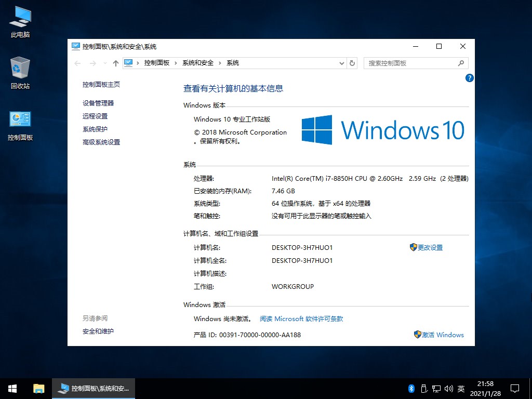Click the 控制面板\系统和安全 taskbar button
The image size is (532, 399).
(94, 389)
